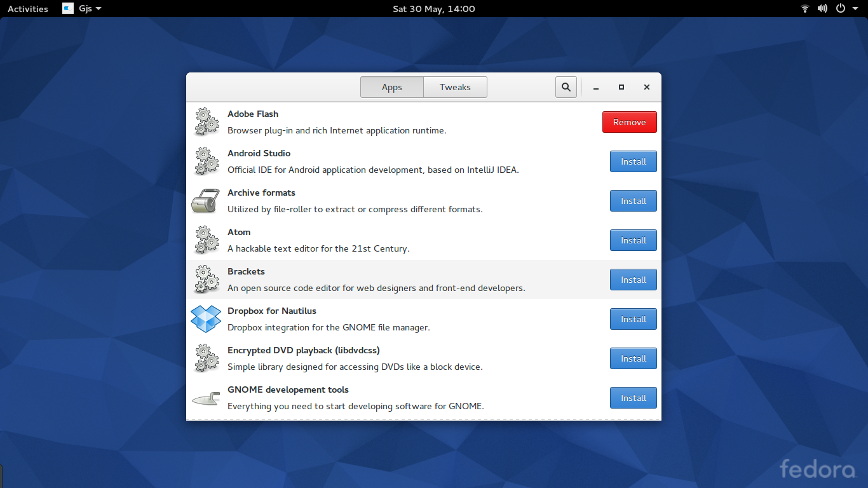The height and width of the screenshot is (488, 868).
Task: Install Atom
Action: point(634,240)
